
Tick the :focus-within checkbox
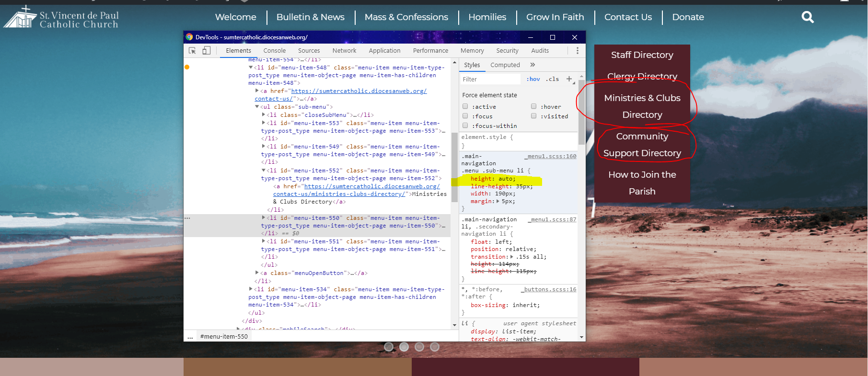point(465,125)
